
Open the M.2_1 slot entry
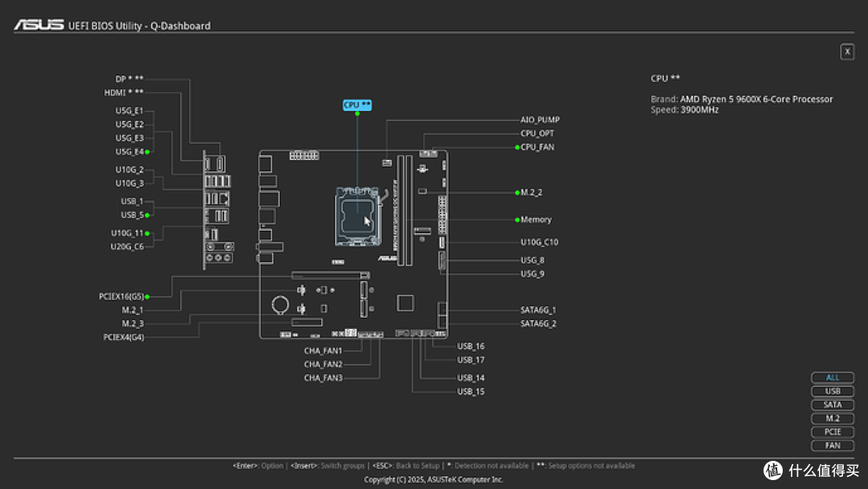tap(133, 310)
